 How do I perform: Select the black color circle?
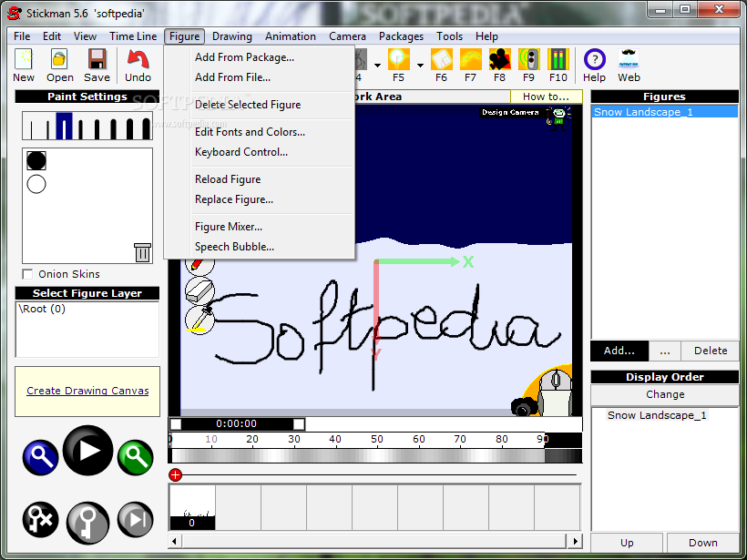coord(36,160)
